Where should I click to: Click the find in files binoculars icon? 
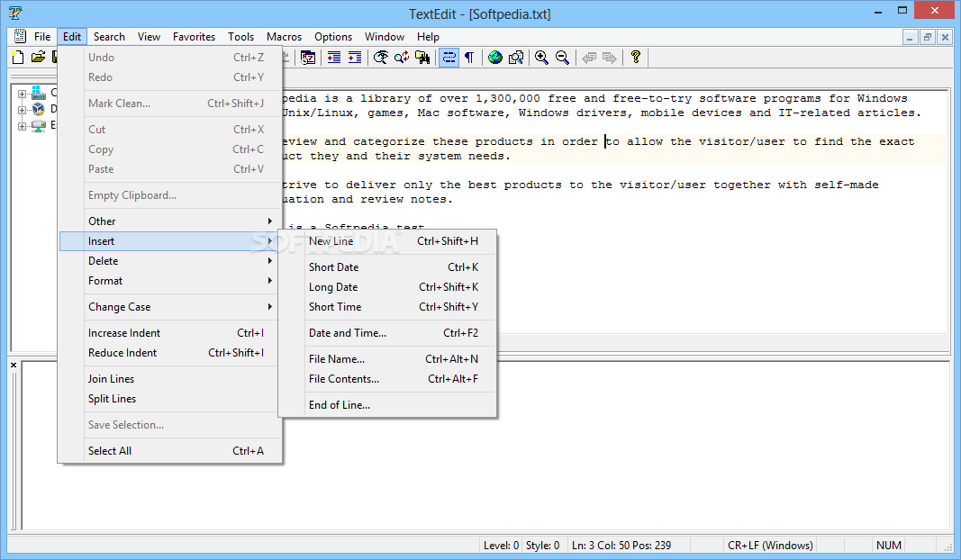(x=422, y=58)
